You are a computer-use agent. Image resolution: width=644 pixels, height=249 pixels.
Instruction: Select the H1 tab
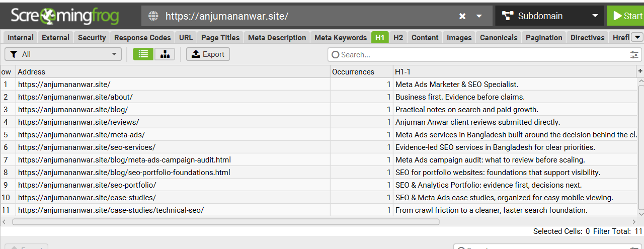[380, 37]
